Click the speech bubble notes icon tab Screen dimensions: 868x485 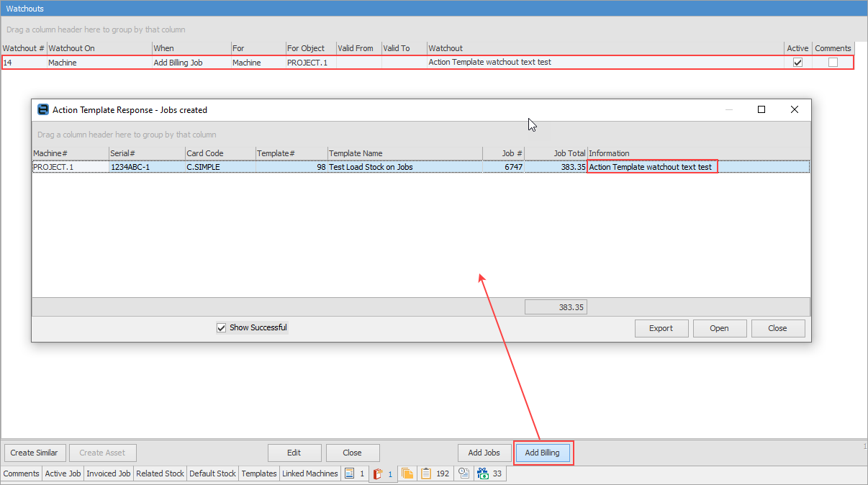tap(464, 473)
